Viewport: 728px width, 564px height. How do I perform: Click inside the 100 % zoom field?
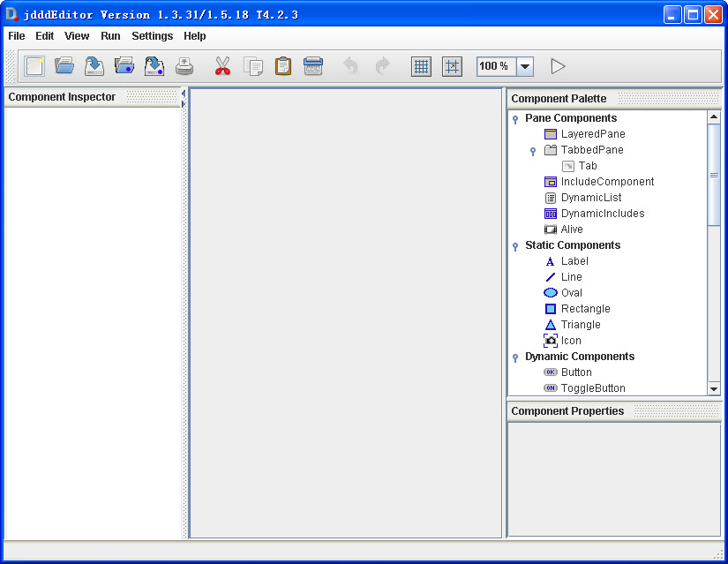[496, 66]
